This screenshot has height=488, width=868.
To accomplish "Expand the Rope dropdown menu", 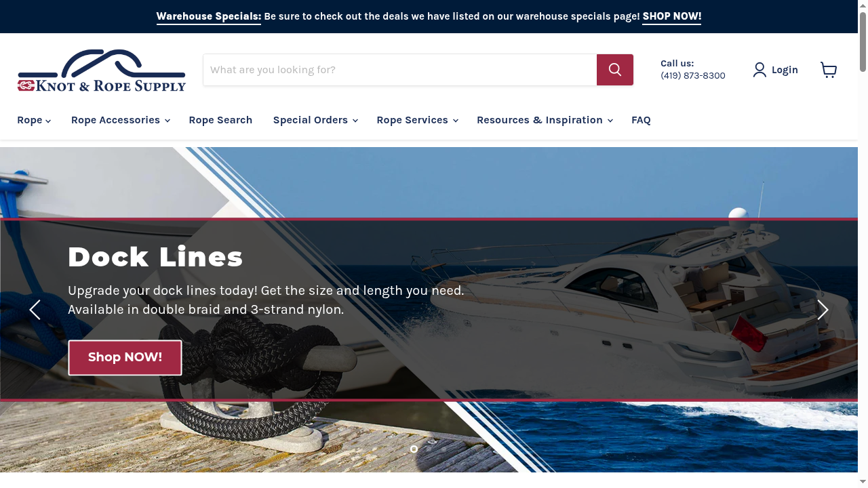I will click(34, 120).
